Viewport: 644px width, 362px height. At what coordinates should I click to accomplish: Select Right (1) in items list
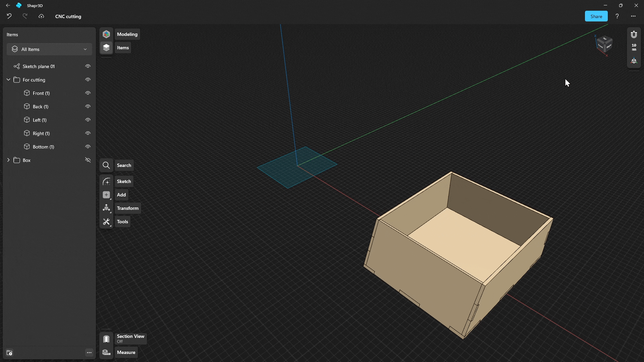coord(41,133)
